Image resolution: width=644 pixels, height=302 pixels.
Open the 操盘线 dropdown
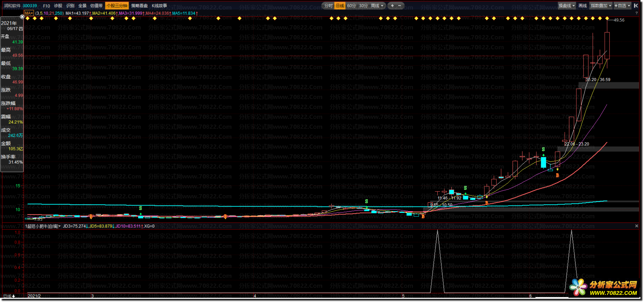567,6
